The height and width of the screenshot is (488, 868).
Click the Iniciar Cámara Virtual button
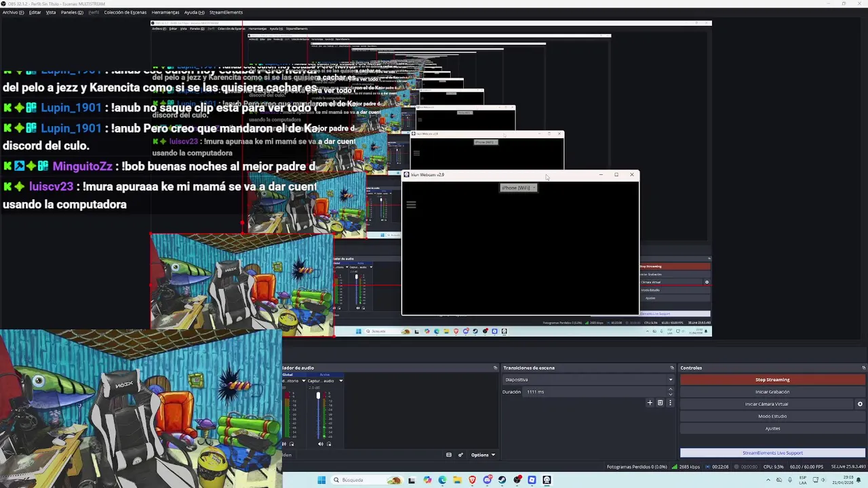coord(766,404)
